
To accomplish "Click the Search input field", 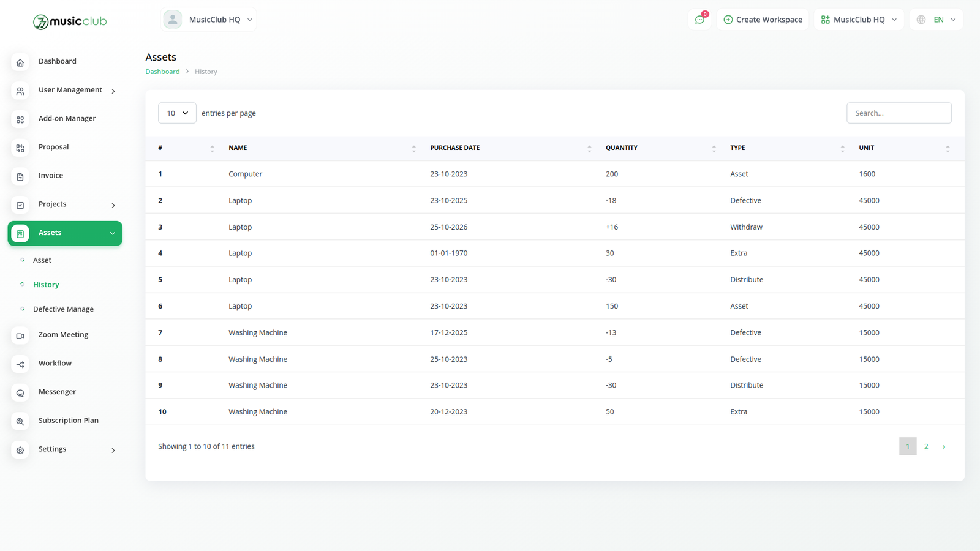I will coord(899,113).
